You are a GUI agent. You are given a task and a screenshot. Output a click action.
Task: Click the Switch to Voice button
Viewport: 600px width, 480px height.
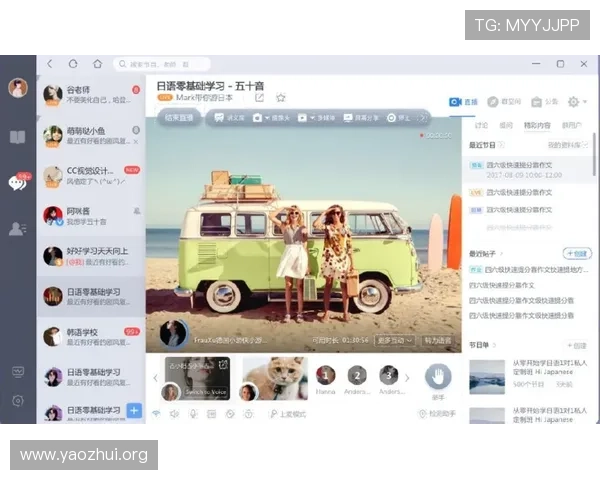tap(206, 392)
